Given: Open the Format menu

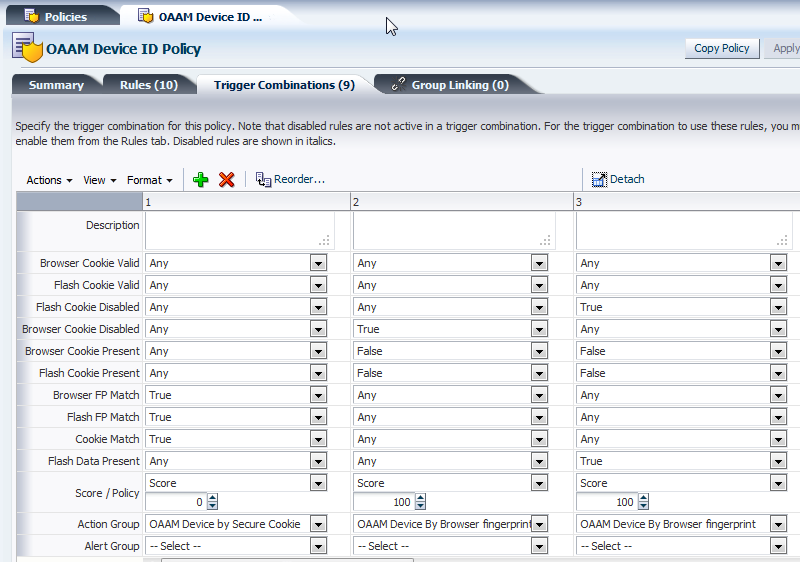Looking at the screenshot, I should click(149, 180).
